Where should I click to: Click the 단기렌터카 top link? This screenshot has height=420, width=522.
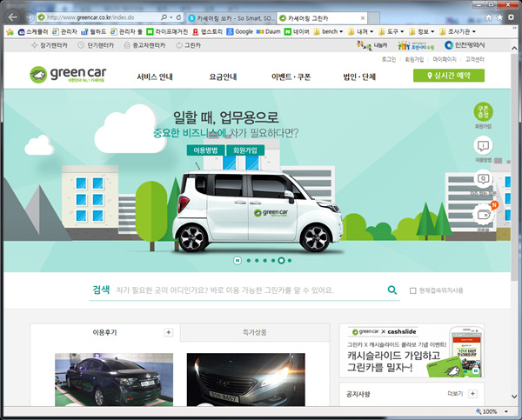click(x=96, y=45)
